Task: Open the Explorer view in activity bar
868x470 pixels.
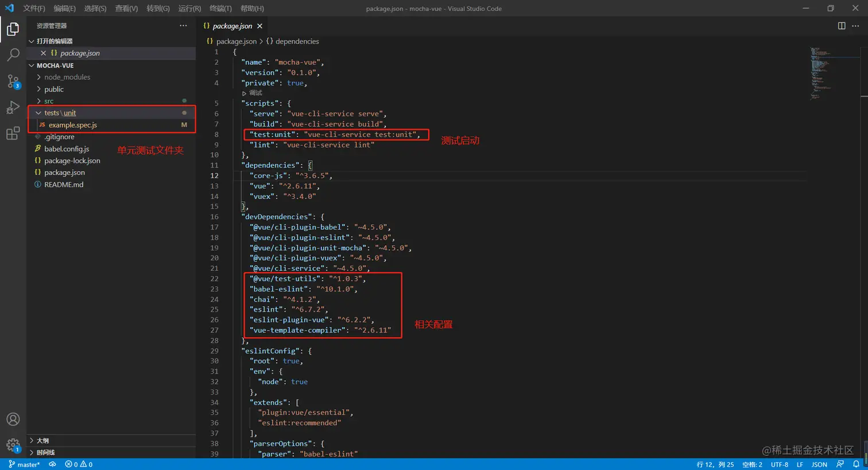Action: [x=13, y=29]
